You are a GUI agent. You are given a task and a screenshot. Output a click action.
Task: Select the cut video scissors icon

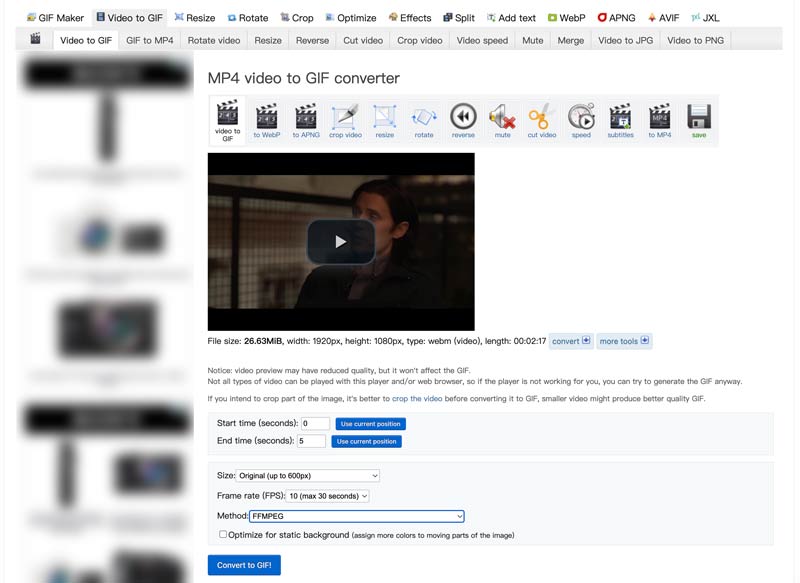point(542,120)
